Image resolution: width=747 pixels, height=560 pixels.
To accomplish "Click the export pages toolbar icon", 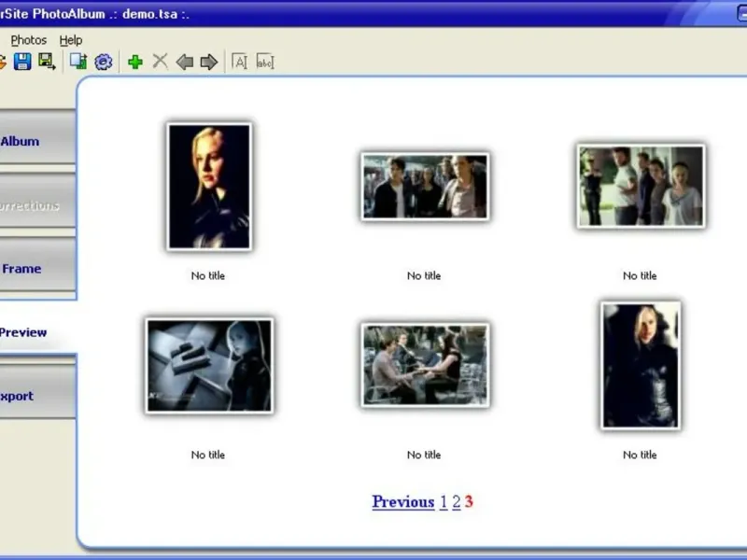I will coord(78,62).
